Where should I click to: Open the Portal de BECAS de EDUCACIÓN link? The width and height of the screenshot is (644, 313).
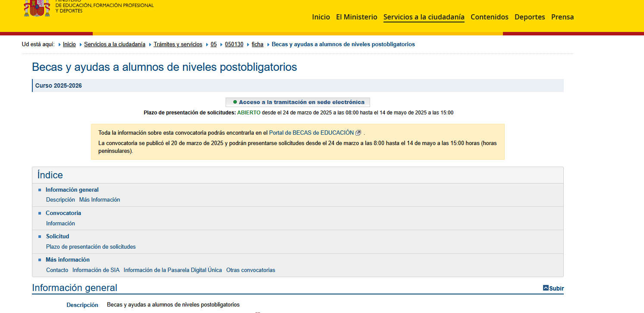pos(311,133)
